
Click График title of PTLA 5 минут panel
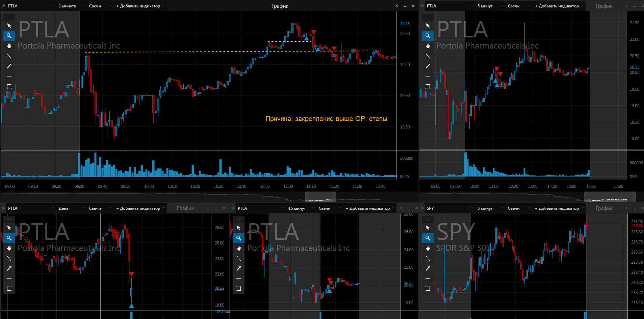(x=604, y=6)
